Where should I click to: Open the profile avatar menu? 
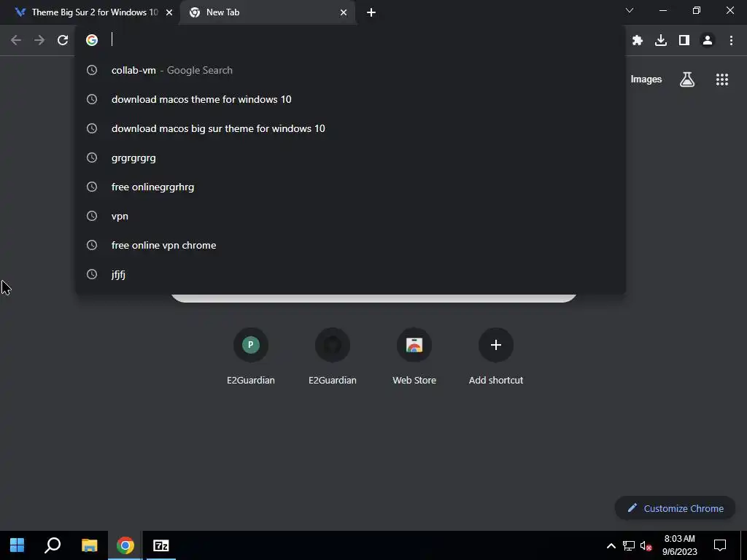708,40
